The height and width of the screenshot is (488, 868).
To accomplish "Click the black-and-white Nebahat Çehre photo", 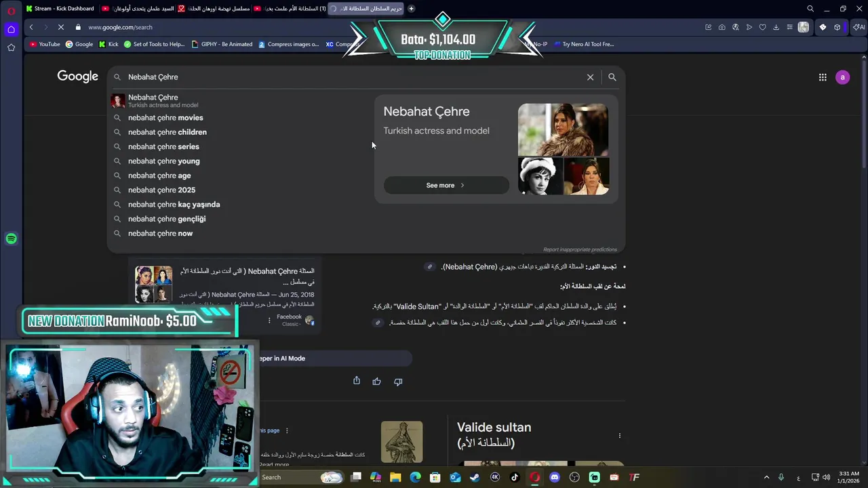I will 540,176.
